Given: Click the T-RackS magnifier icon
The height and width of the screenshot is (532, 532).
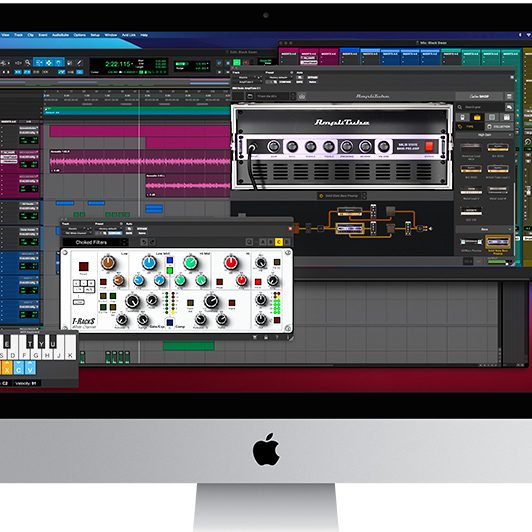Looking at the screenshot, I should 249,242.
